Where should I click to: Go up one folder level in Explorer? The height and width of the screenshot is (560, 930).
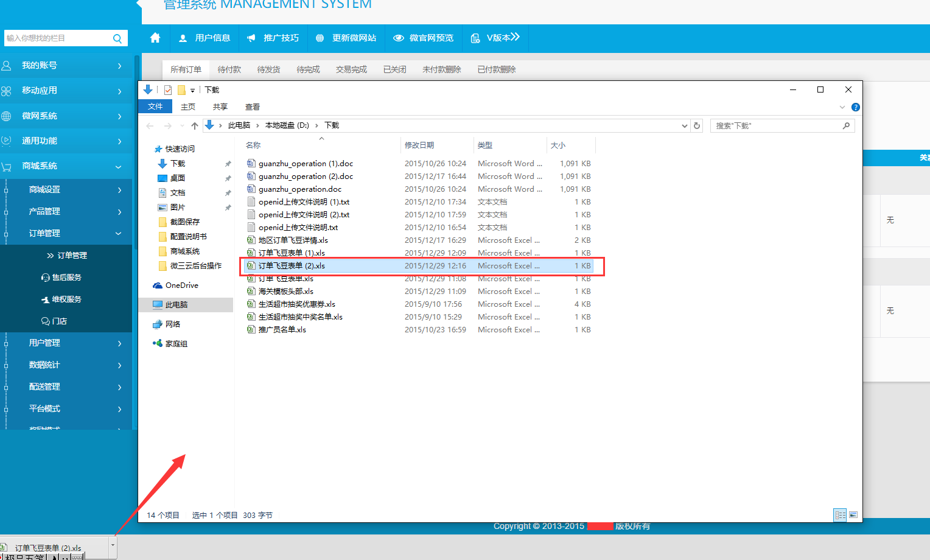point(195,125)
